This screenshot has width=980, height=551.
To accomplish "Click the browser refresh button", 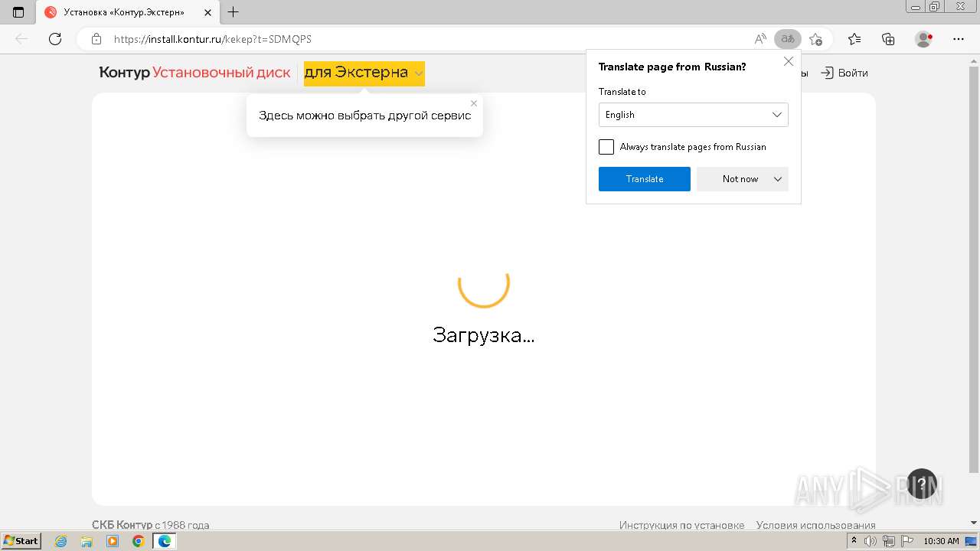I will point(55,39).
